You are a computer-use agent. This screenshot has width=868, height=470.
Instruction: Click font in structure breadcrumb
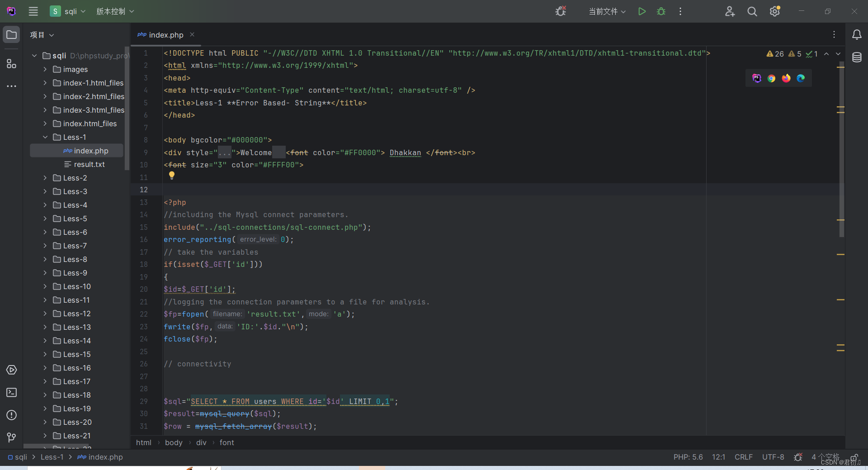pos(227,442)
